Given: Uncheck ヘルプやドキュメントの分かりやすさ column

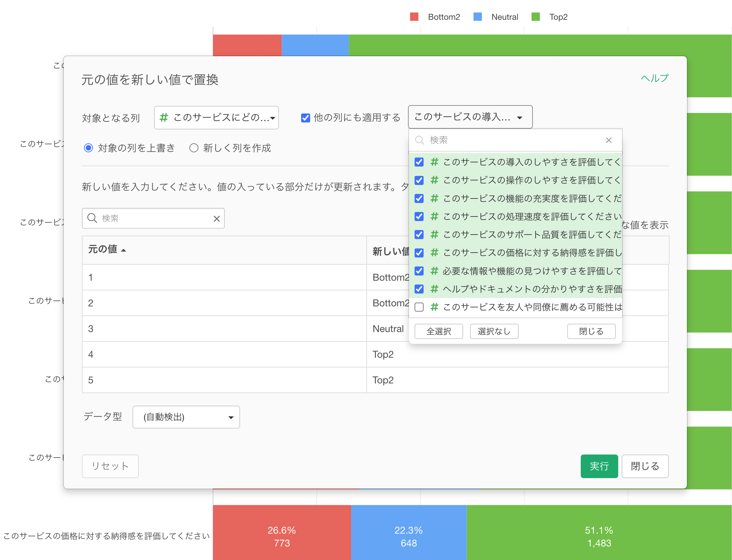Looking at the screenshot, I should point(419,289).
